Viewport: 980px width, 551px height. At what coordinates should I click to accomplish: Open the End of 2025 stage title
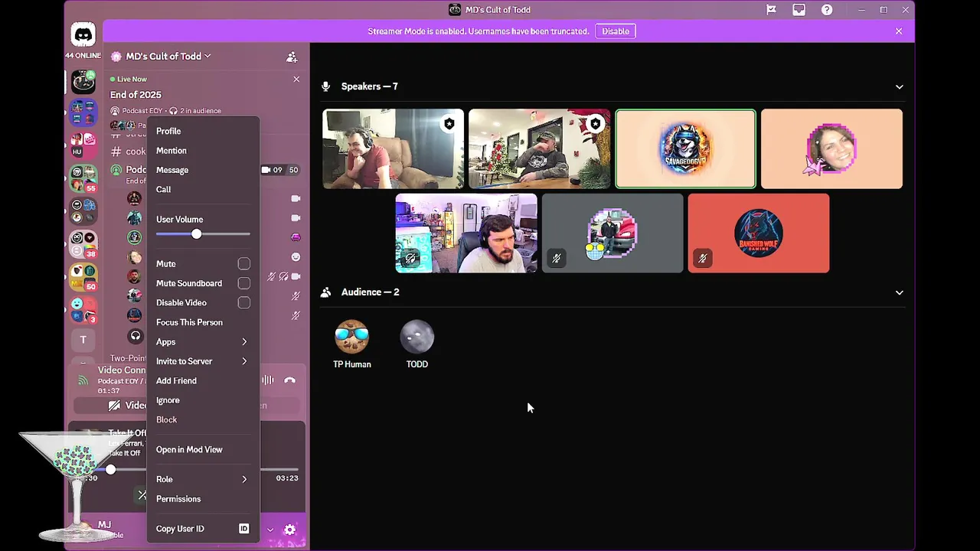point(136,95)
